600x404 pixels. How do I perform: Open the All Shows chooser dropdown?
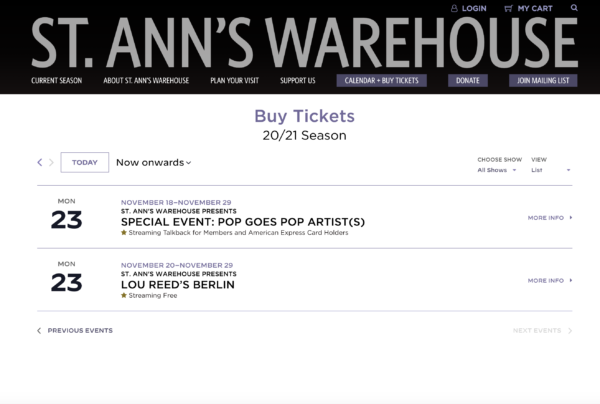coord(497,170)
